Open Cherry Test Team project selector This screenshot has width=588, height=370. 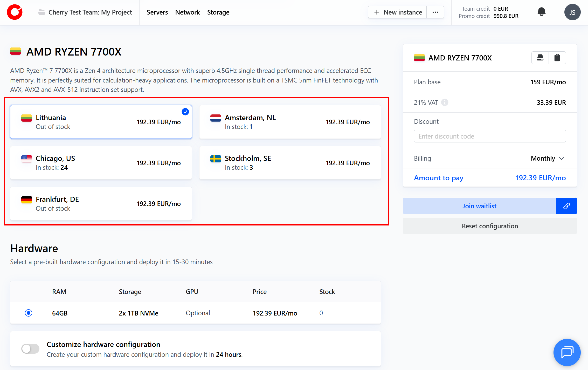click(90, 12)
